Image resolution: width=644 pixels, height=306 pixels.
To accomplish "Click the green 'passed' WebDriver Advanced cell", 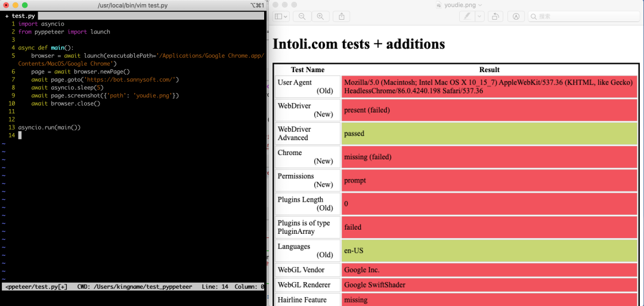I will click(x=490, y=134).
